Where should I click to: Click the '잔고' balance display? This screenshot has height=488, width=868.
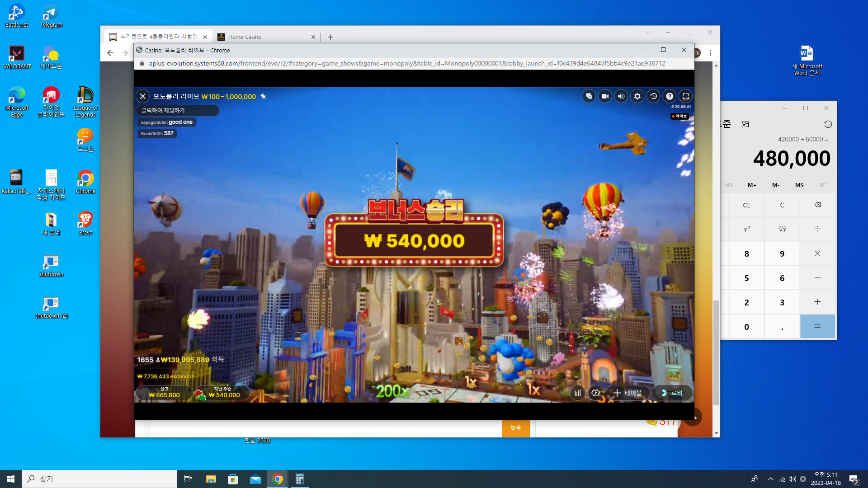(x=164, y=393)
